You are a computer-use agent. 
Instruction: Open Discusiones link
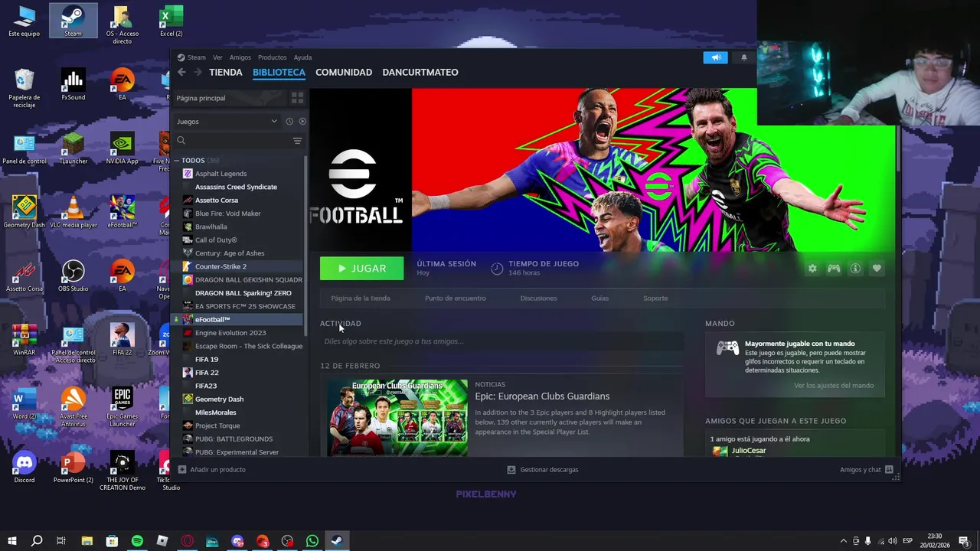(x=538, y=298)
